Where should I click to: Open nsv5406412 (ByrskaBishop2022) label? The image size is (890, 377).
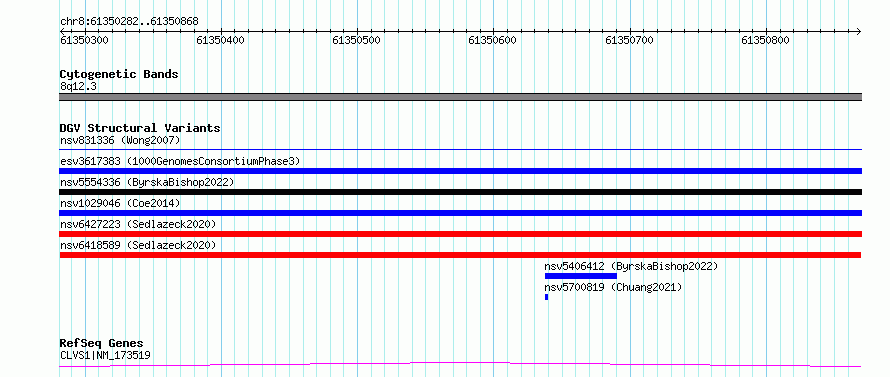coord(631,266)
